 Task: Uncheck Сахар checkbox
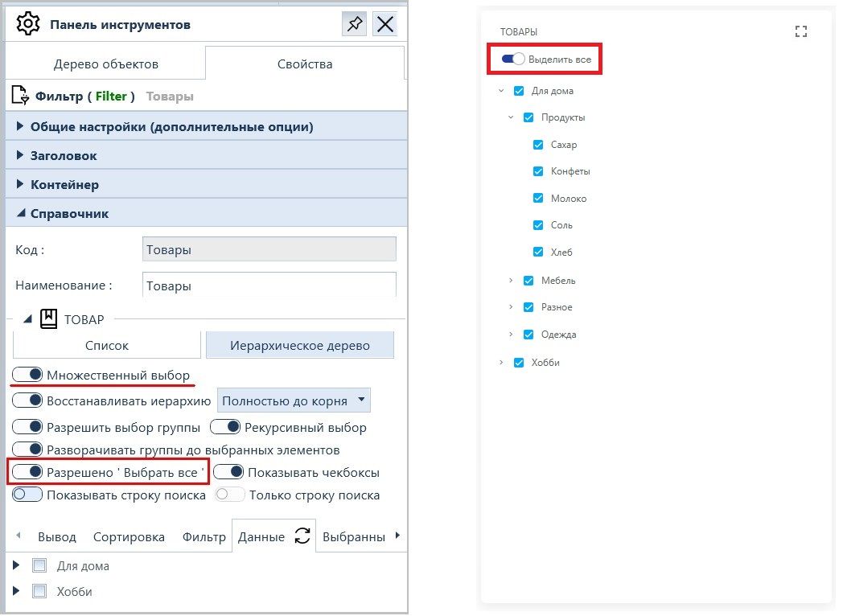538,145
